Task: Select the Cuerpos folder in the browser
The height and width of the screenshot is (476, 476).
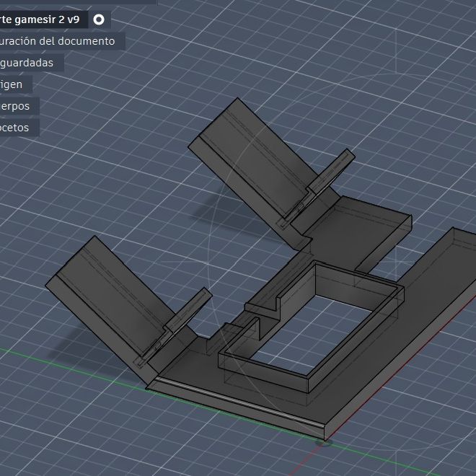Action: 15,106
